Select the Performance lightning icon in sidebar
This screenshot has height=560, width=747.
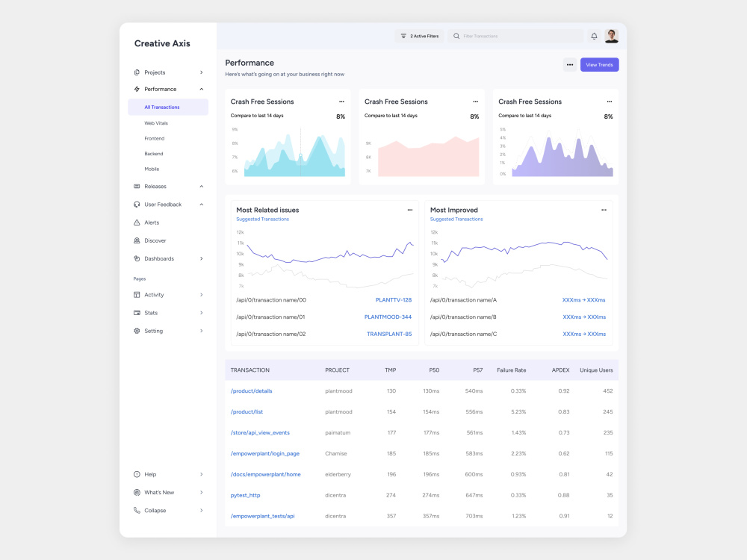137,89
